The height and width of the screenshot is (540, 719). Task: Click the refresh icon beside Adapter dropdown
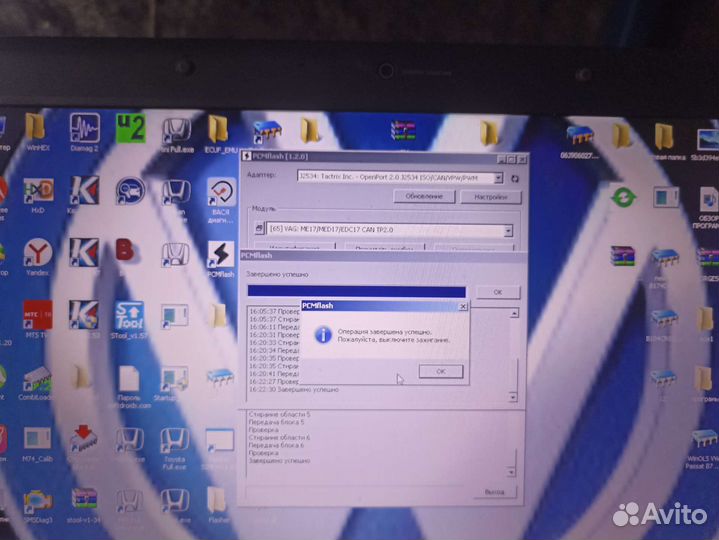tap(515, 177)
